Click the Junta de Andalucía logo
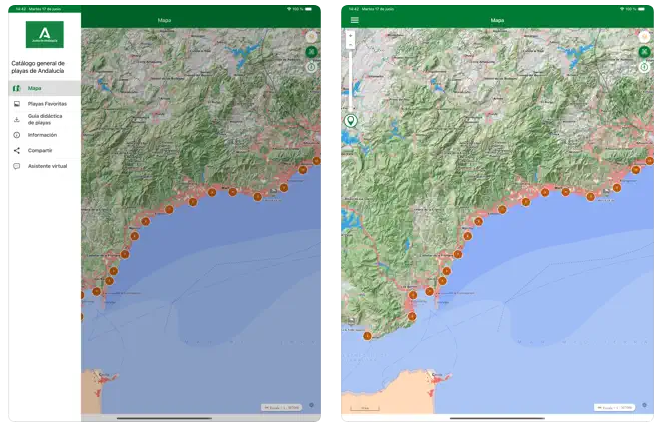This screenshot has height=423, width=661. coord(44,35)
